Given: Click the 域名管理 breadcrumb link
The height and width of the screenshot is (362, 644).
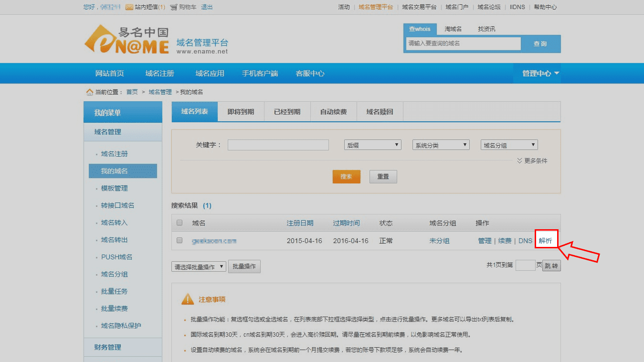Looking at the screenshot, I should (x=160, y=92).
